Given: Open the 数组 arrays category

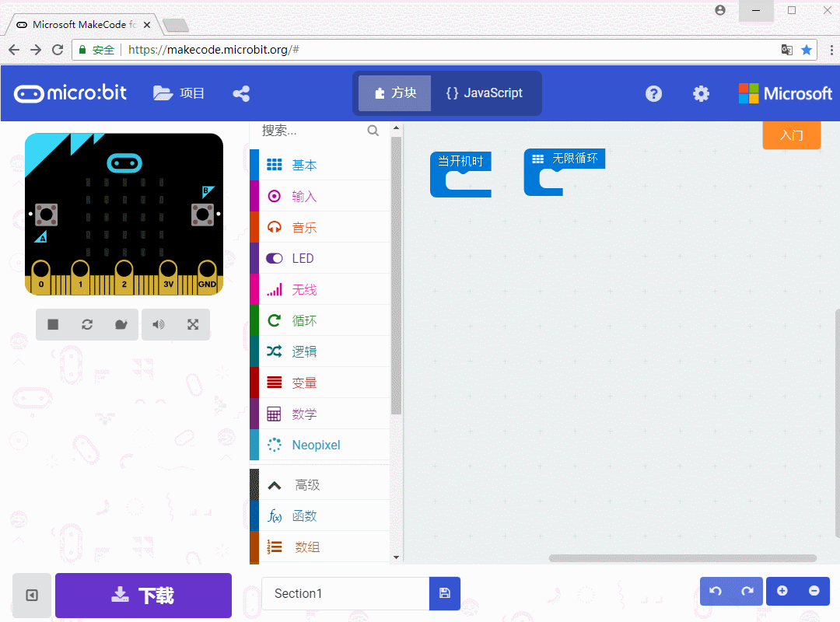Looking at the screenshot, I should coord(320,547).
